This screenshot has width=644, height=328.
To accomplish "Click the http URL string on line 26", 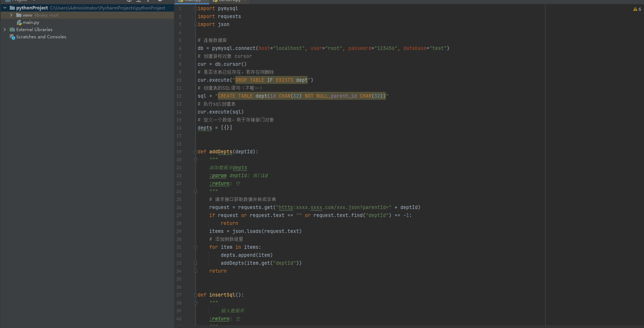I will (333, 208).
